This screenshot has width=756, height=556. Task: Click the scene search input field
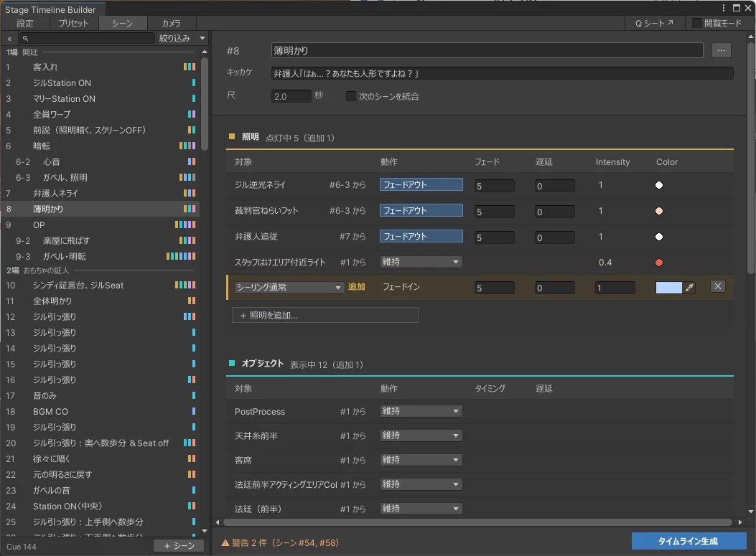(88, 39)
